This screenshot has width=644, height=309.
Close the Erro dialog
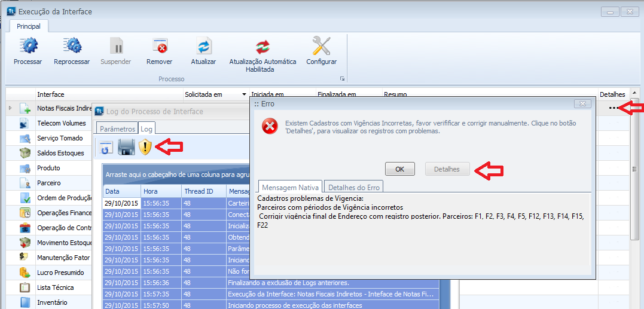click(x=582, y=103)
